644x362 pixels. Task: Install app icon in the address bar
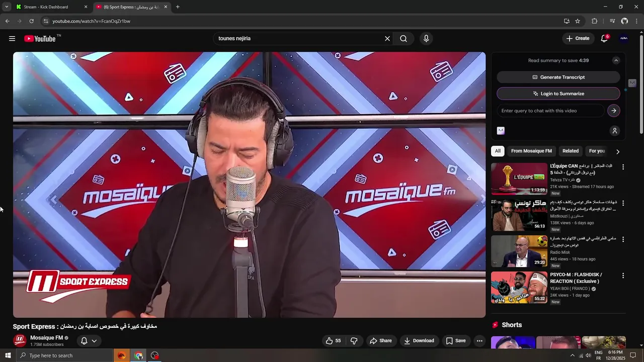[567, 21]
